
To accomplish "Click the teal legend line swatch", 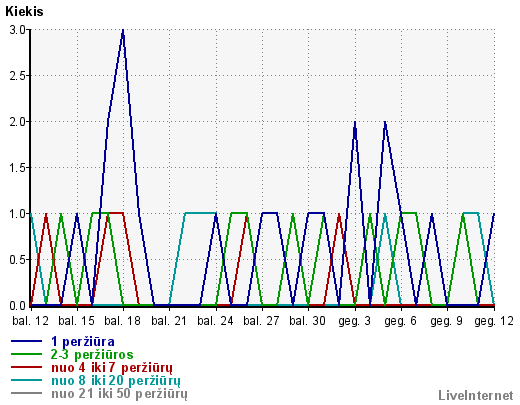I will (27, 380).
